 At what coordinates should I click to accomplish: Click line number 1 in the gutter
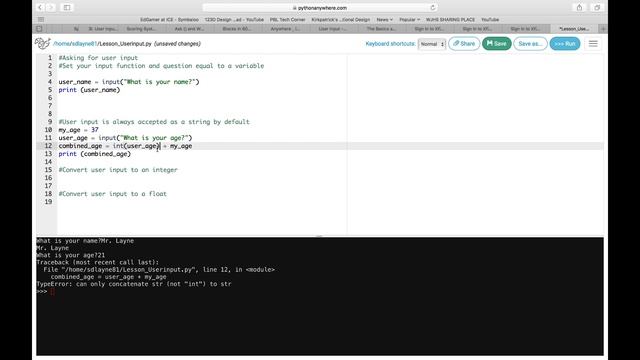[50, 58]
